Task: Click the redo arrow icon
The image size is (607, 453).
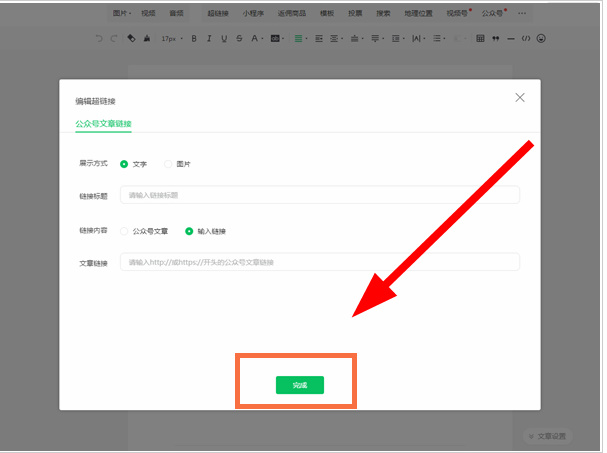Action: click(x=114, y=38)
